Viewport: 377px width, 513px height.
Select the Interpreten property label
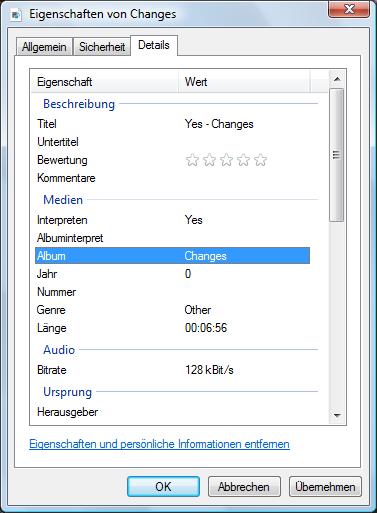click(62, 220)
